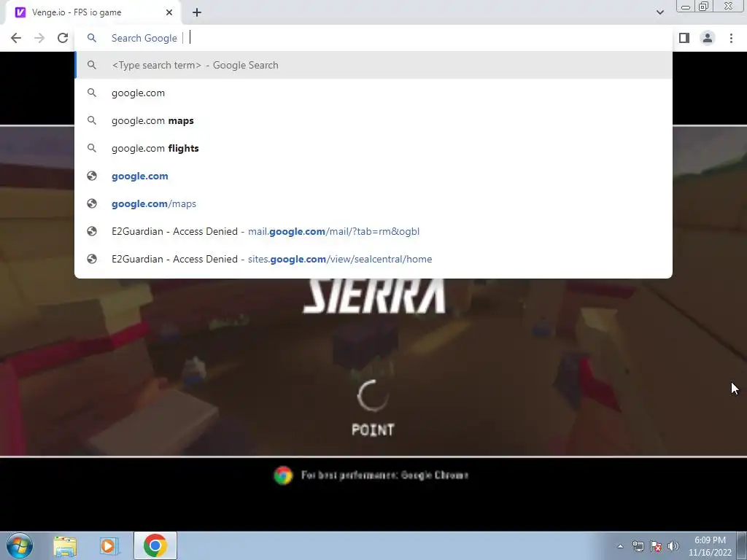Close the Venge.io tab
Viewport: 747px width, 560px height.
point(169,12)
